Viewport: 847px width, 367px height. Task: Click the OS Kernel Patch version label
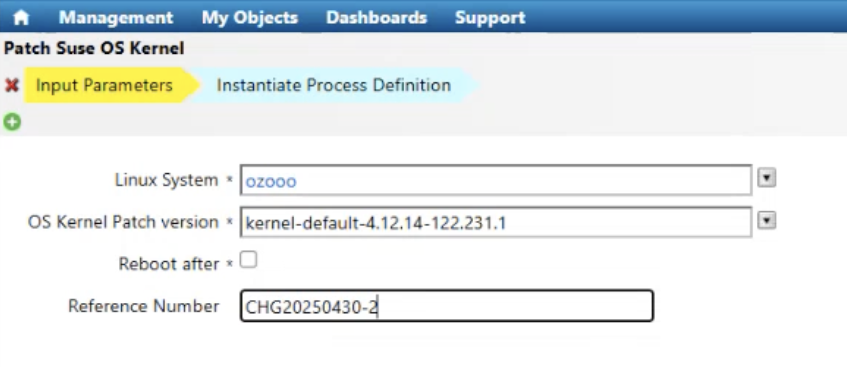tap(123, 222)
